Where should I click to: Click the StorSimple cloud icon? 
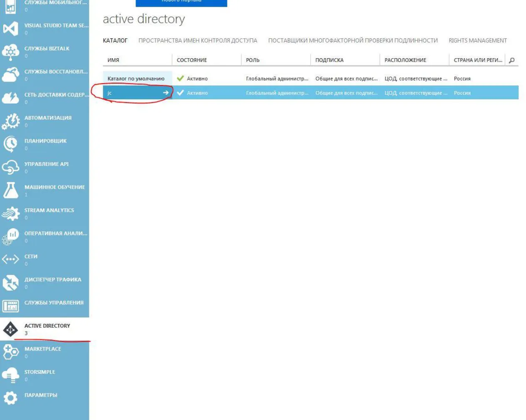10,376
